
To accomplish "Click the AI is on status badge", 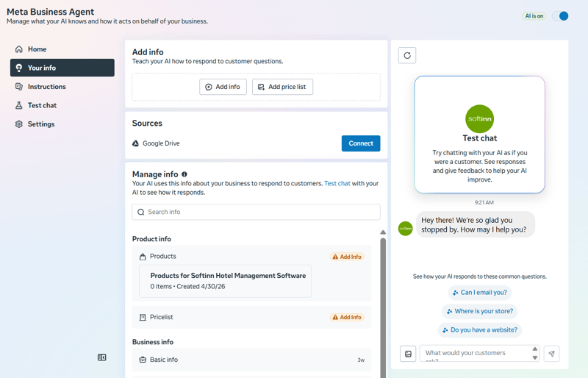I will (534, 16).
